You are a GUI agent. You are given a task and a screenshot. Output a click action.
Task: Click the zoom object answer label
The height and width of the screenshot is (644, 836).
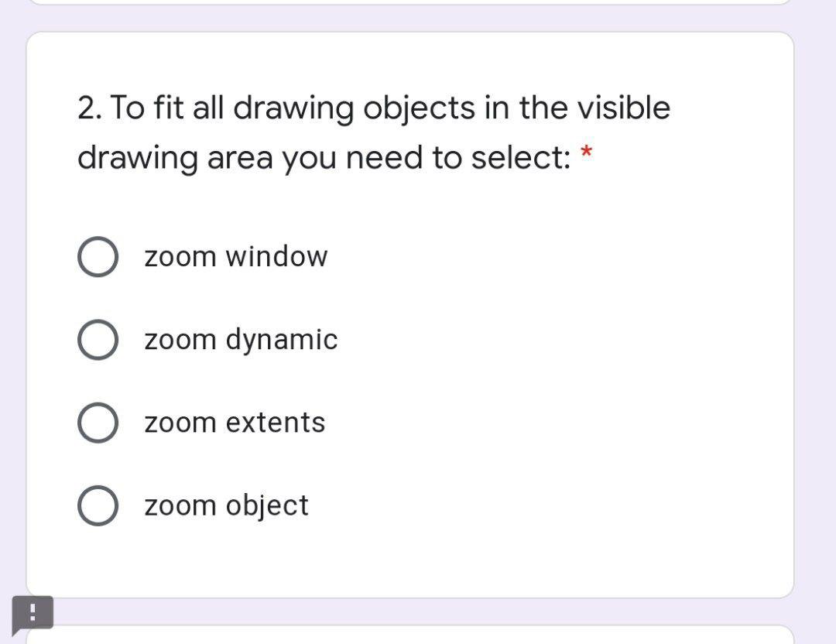pyautogui.click(x=226, y=505)
